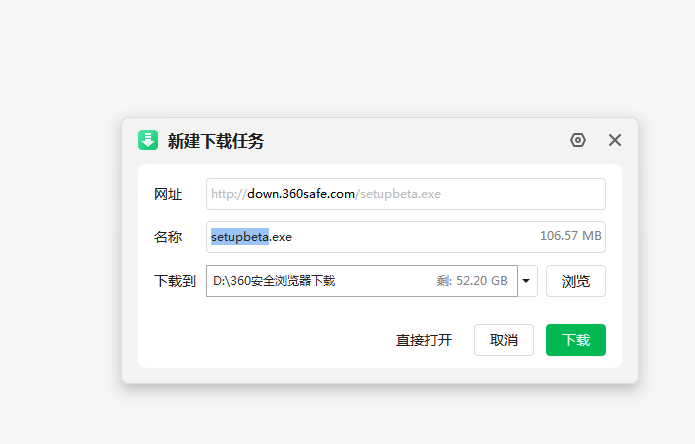695x444 pixels.
Task: Close the 新建下载任务 dialog
Action: point(615,140)
